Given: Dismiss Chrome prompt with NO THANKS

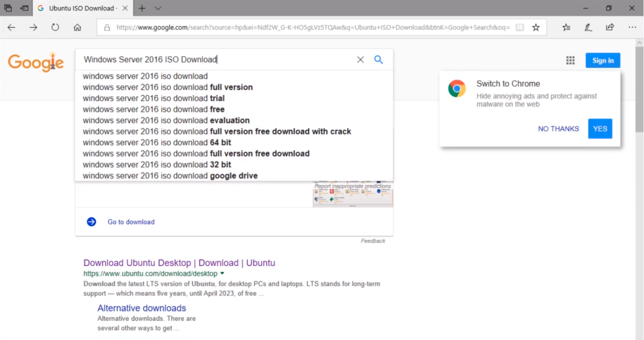Looking at the screenshot, I should pos(558,129).
